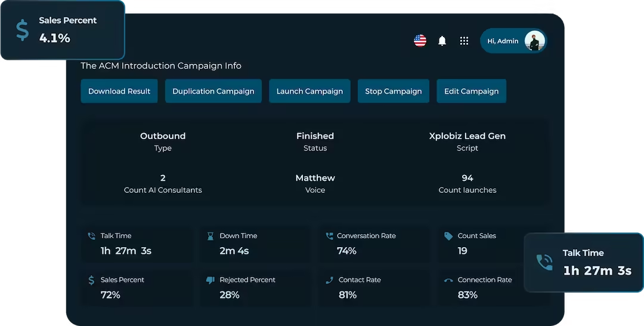Click the admin profile avatar
This screenshot has height=326, width=644.
tap(534, 41)
